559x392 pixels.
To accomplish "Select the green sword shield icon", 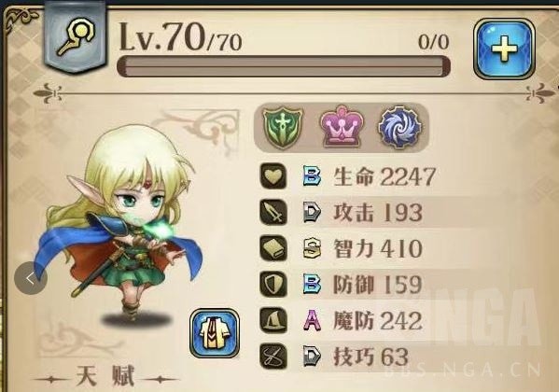I will point(283,127).
